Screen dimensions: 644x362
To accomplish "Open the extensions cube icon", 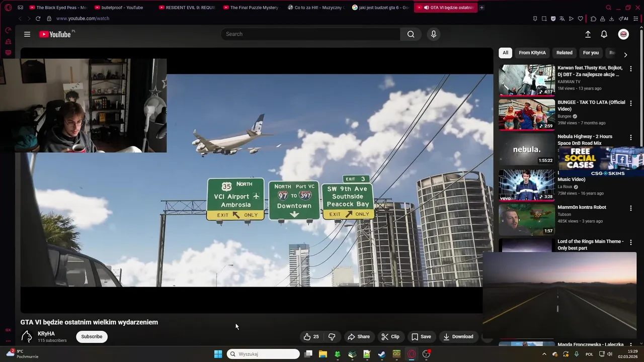I will [x=593, y=19].
